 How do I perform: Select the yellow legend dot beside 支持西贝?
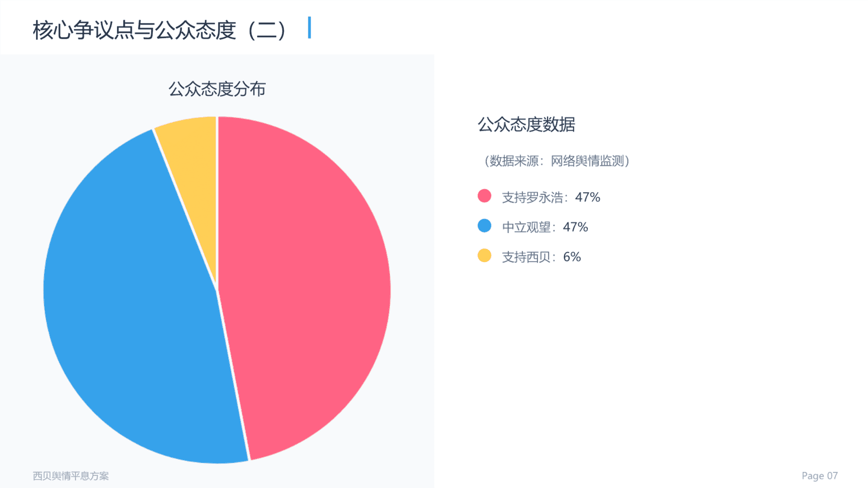[484, 256]
